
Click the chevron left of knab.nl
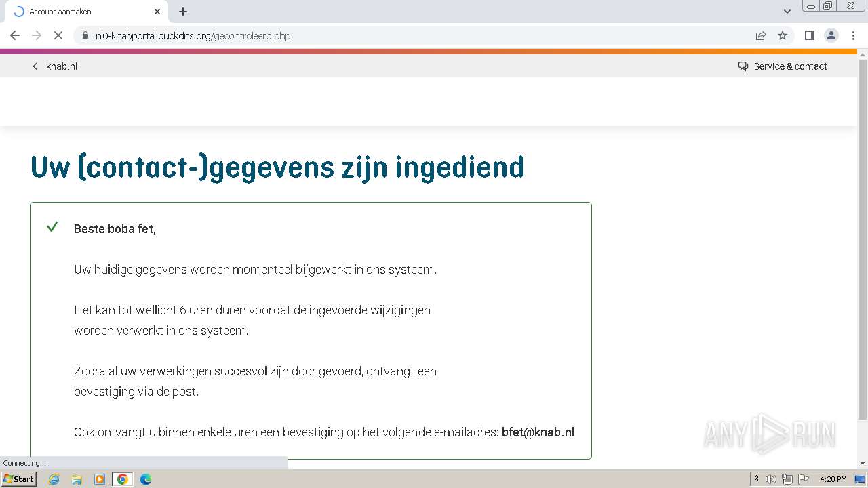click(35, 66)
